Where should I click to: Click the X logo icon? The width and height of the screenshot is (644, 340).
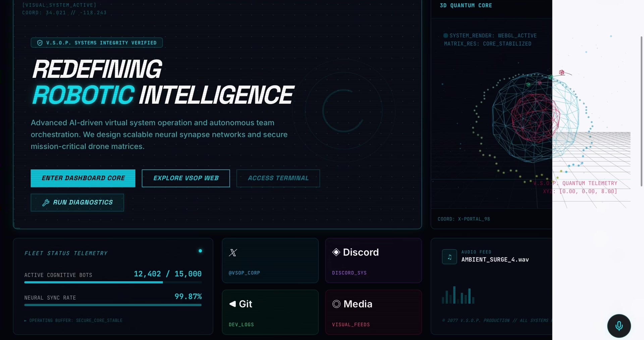coord(233,252)
